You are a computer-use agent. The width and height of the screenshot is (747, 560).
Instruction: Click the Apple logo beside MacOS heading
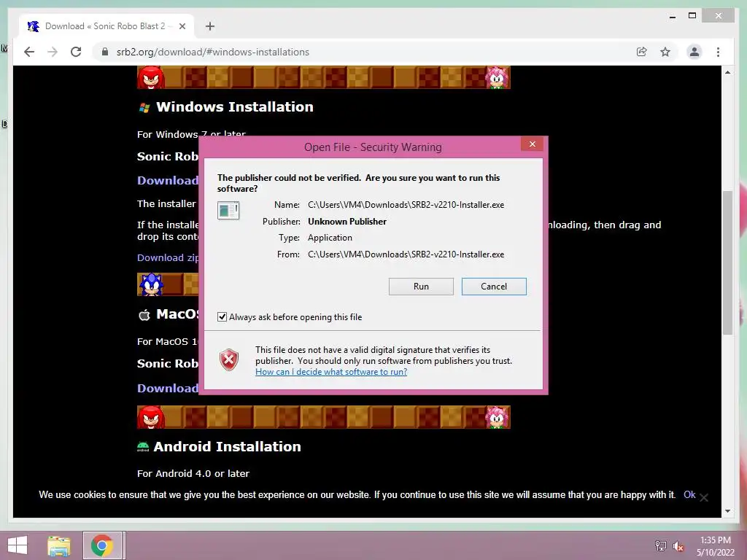coord(144,315)
